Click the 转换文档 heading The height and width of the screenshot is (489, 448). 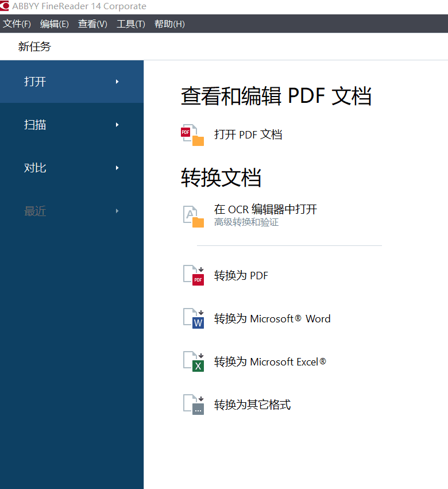[221, 178]
